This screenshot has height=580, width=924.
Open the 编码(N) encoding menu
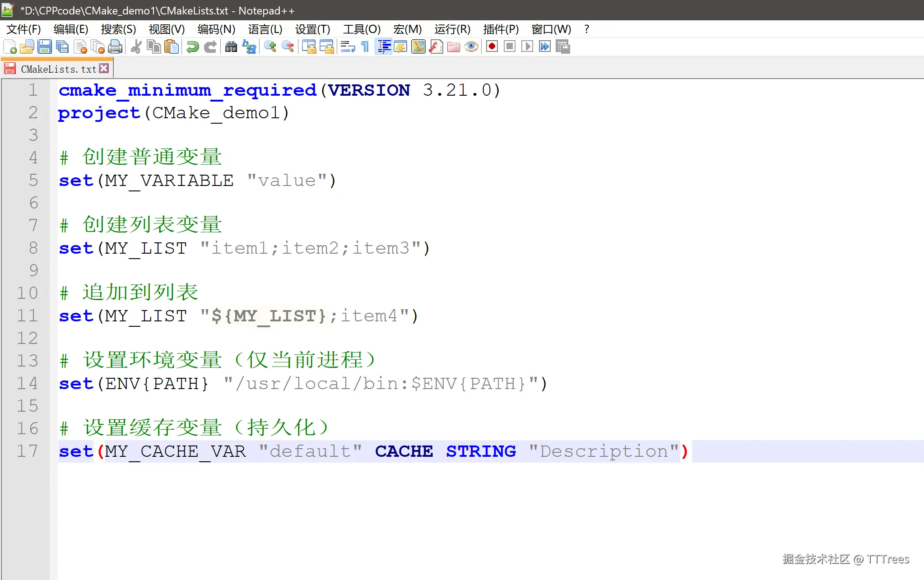pyautogui.click(x=216, y=29)
